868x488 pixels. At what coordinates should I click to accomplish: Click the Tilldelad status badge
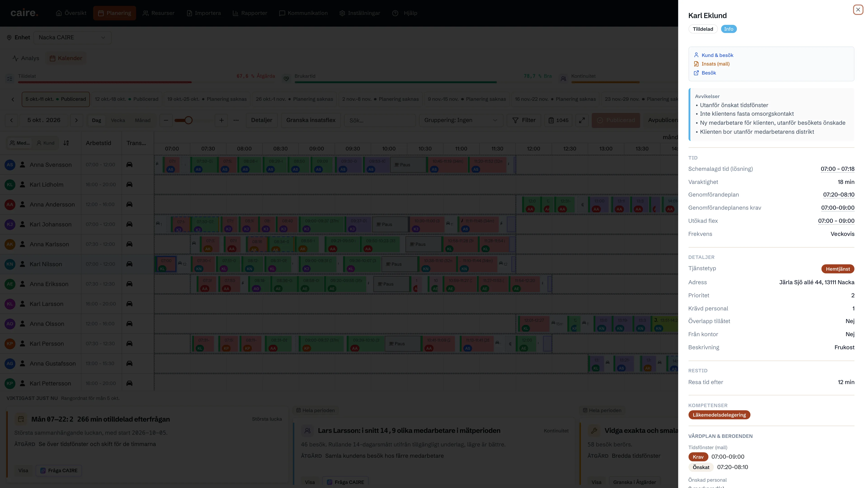click(703, 29)
